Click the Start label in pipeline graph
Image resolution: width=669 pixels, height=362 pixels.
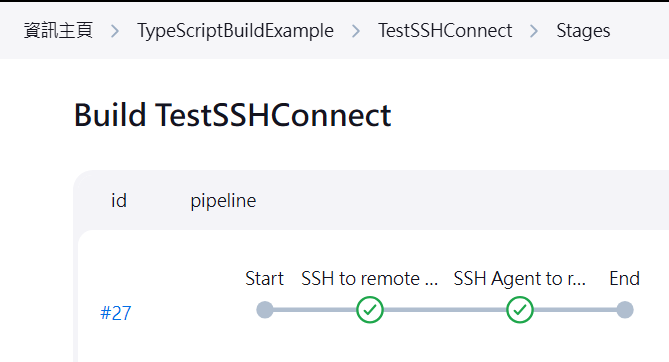265,279
